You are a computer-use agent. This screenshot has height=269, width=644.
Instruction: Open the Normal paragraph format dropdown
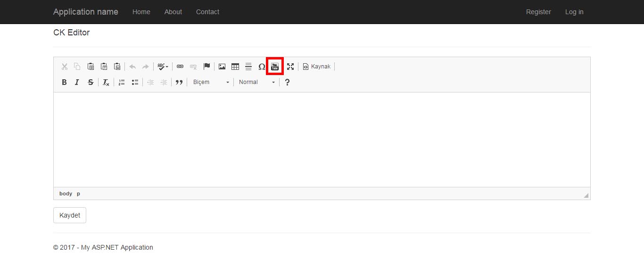(256, 82)
